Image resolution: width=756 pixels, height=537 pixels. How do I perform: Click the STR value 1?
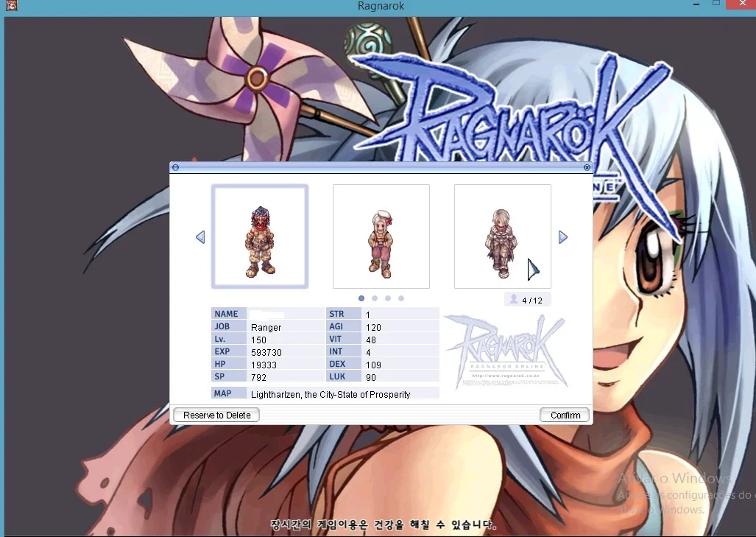(368, 315)
